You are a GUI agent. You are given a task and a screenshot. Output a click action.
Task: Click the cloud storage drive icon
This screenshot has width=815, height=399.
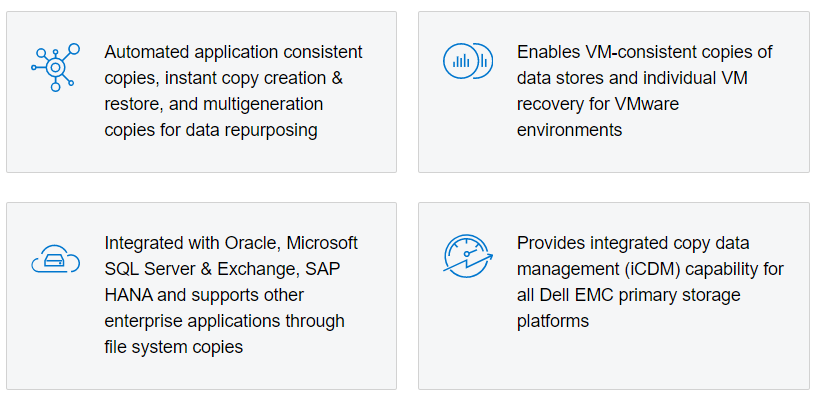pyautogui.click(x=56, y=259)
